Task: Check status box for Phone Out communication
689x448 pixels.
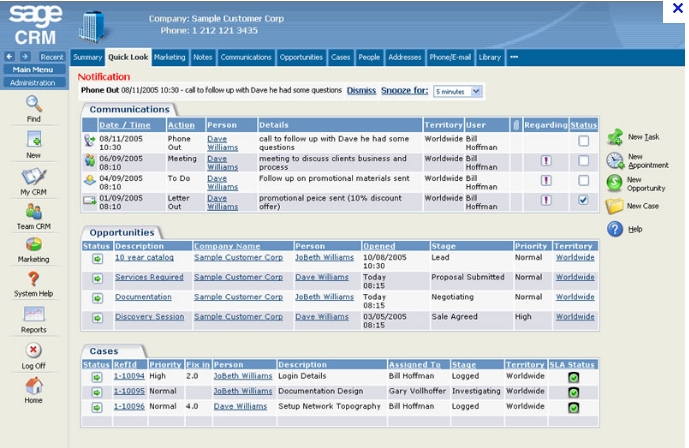Action: (x=583, y=141)
